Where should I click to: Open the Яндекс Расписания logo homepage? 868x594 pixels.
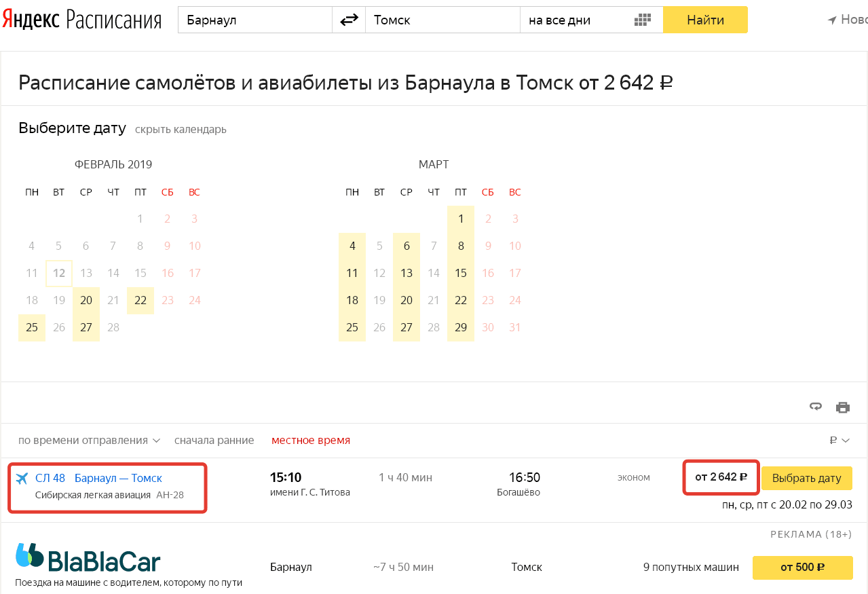pos(81,20)
